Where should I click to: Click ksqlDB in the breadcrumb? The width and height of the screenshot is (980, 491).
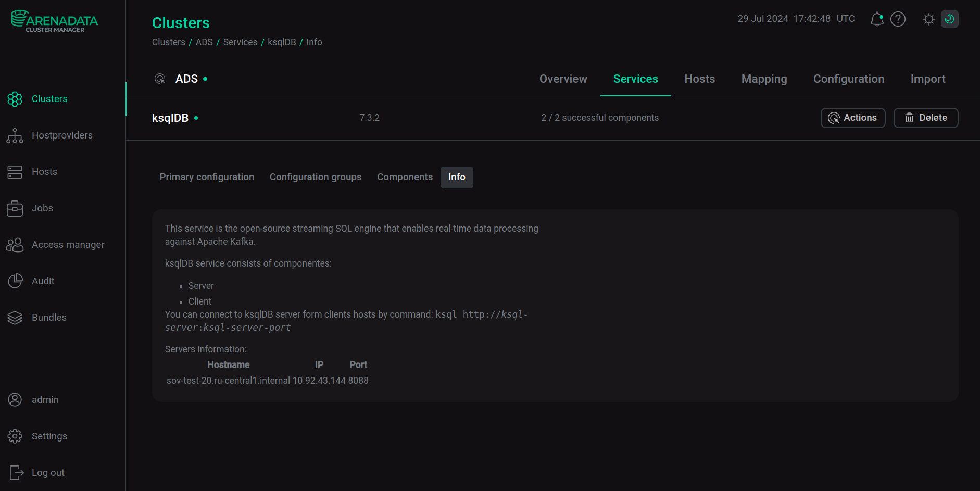click(282, 42)
